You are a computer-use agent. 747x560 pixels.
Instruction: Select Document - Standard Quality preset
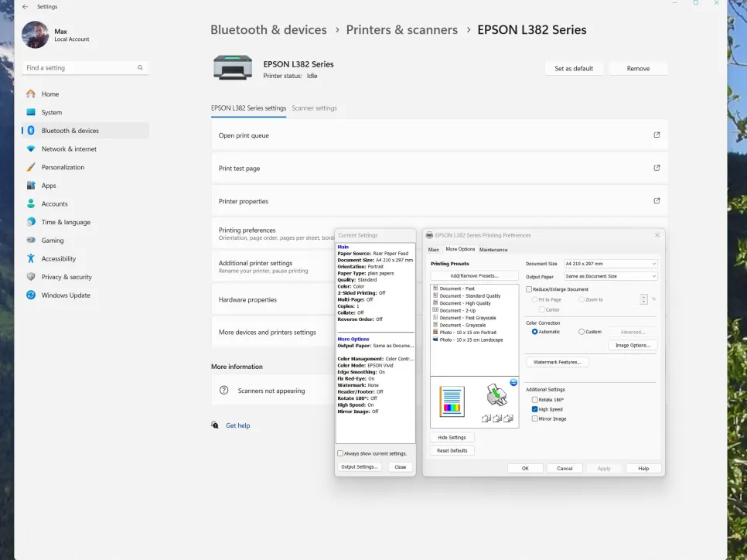[466, 296]
